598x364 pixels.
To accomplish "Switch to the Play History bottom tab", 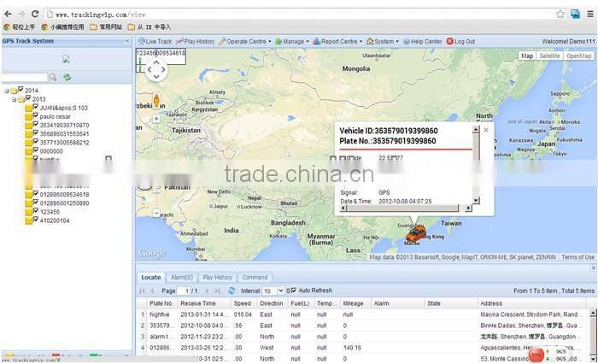I will point(217,278).
